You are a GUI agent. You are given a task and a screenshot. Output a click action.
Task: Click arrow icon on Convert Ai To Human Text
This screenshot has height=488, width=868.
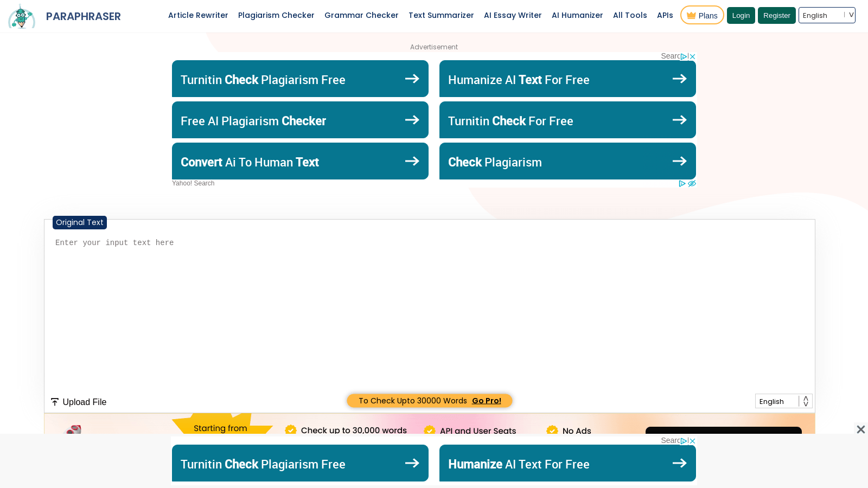412,161
